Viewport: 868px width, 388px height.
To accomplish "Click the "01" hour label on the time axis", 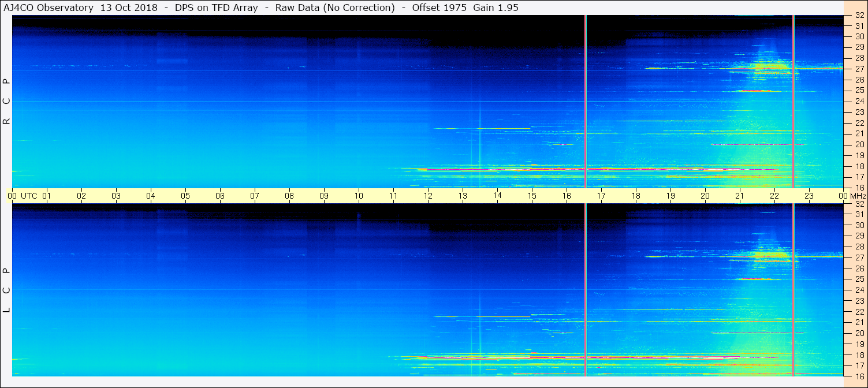I will (47, 196).
